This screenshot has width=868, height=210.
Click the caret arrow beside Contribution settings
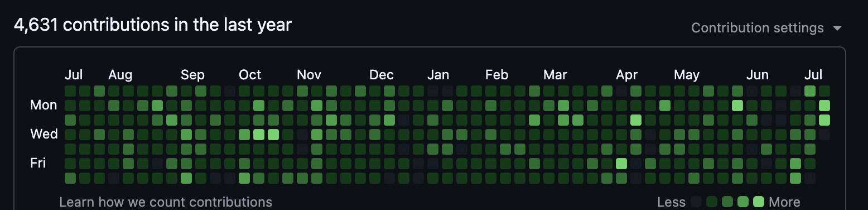pyautogui.click(x=837, y=28)
